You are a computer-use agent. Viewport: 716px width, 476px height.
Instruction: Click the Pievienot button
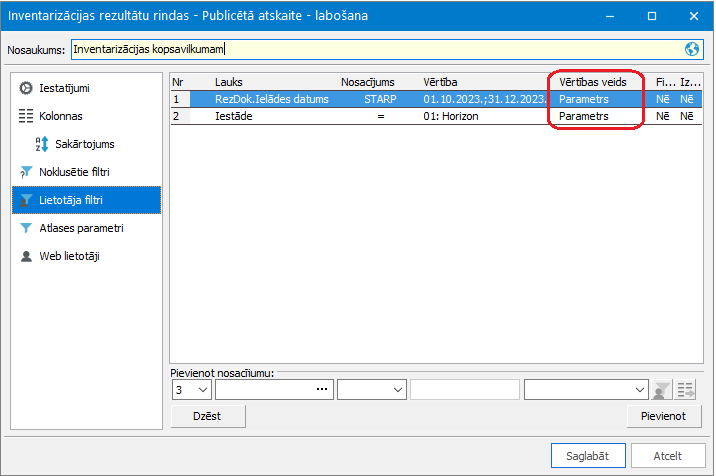663,416
